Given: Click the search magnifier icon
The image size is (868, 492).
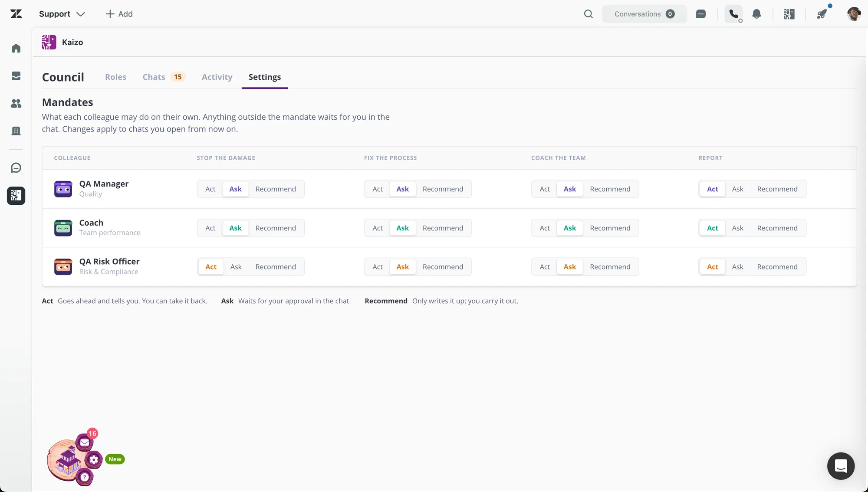Looking at the screenshot, I should click(x=589, y=14).
